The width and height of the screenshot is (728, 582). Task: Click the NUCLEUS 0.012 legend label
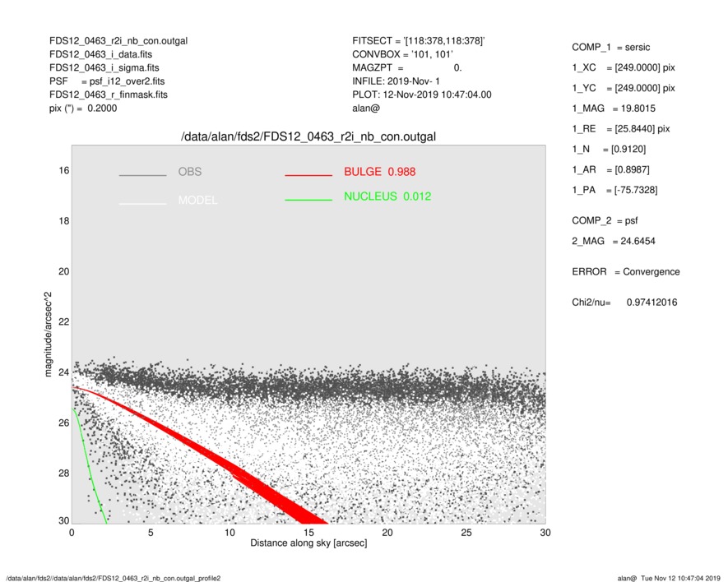(387, 196)
